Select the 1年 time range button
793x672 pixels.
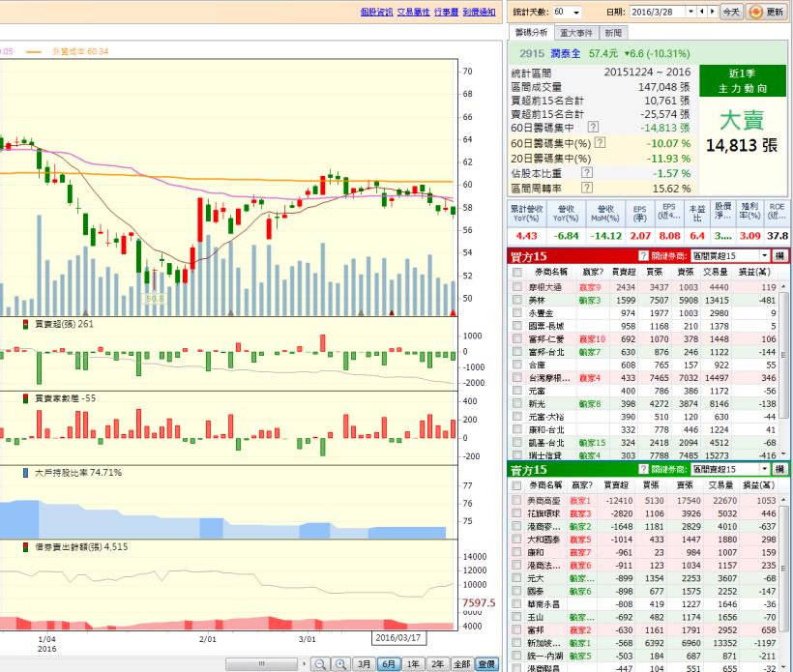(x=413, y=664)
